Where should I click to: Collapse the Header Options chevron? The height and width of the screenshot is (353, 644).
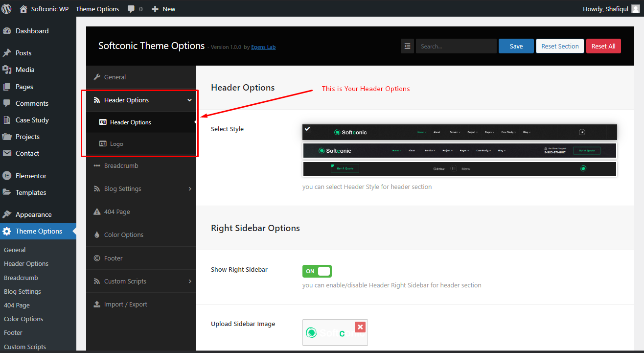coord(189,100)
